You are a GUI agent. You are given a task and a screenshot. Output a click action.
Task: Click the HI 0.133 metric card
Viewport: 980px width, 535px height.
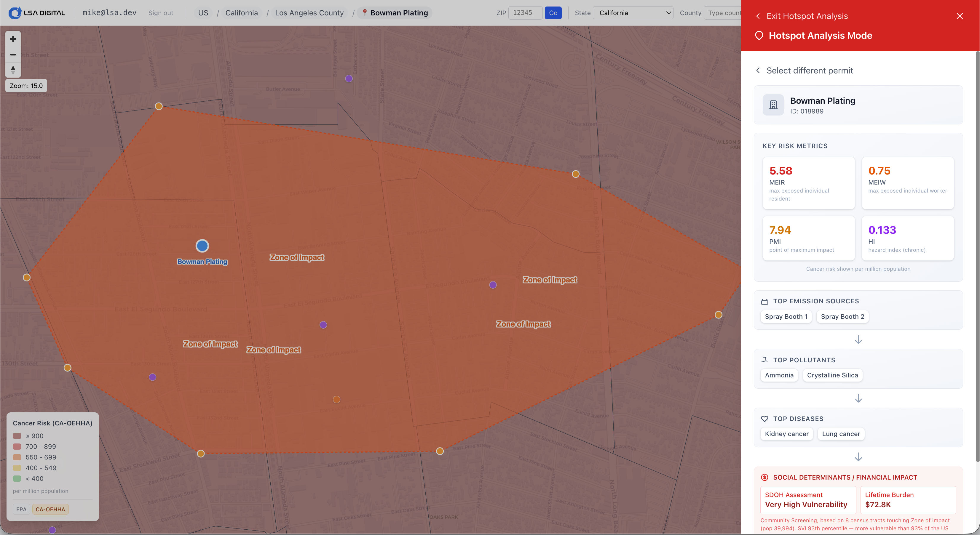pos(907,238)
